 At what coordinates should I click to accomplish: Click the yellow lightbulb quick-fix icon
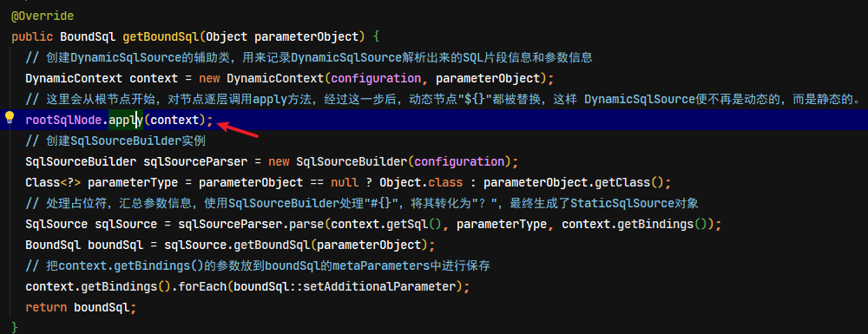click(9, 117)
